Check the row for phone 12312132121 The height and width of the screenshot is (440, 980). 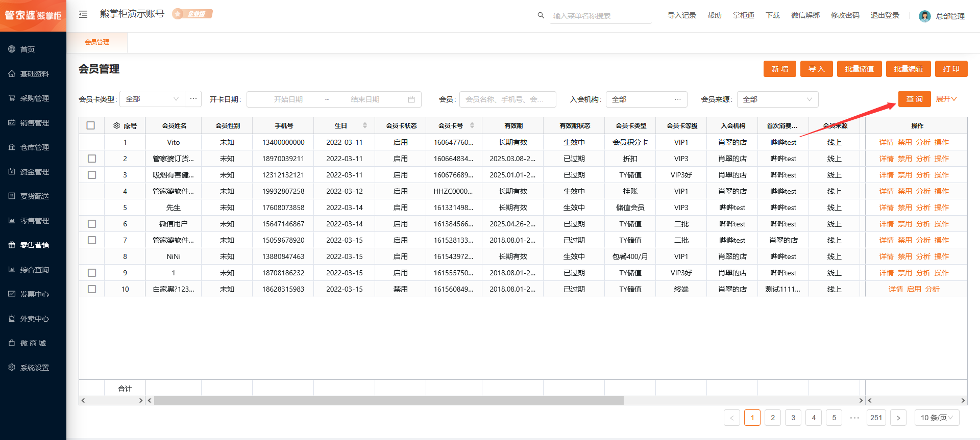[92, 175]
